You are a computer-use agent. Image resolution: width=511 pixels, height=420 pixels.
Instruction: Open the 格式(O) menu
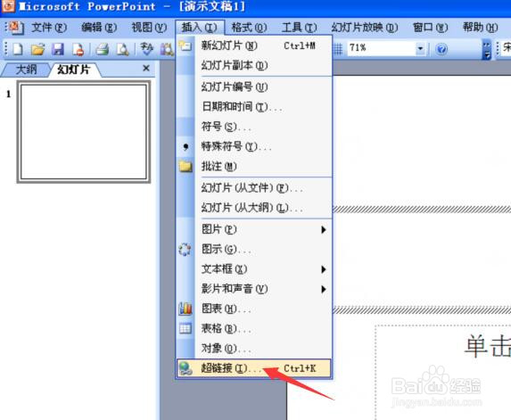coord(249,28)
